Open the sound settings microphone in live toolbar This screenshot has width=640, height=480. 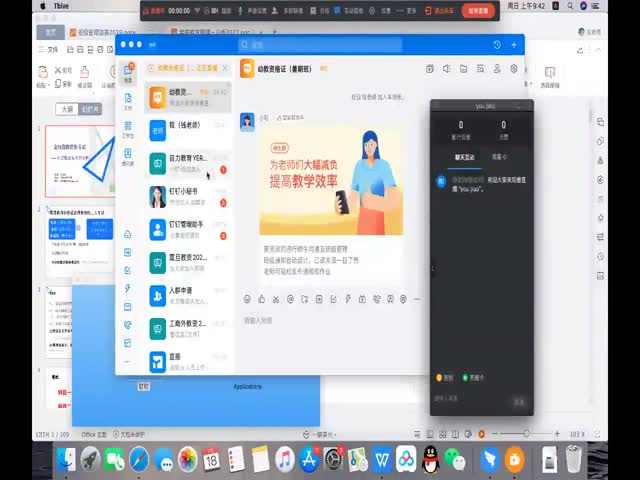(x=252, y=11)
